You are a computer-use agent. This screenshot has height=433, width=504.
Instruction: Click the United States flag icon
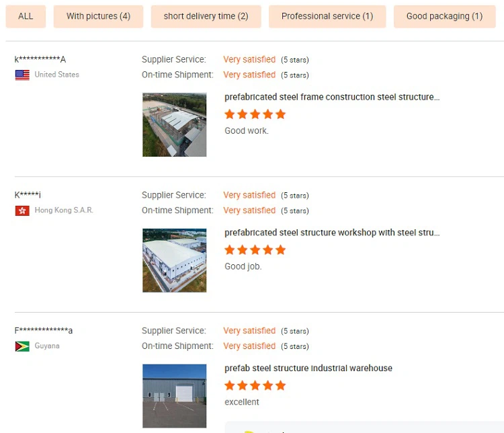[22, 75]
